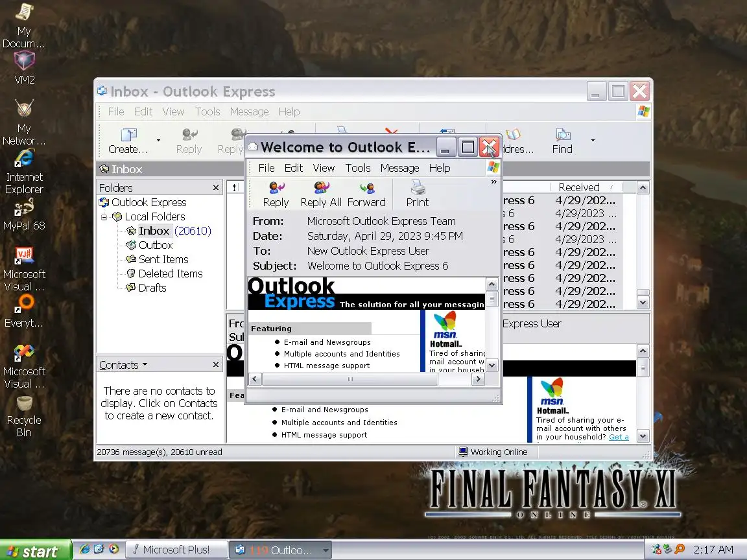
Task: Open Message menu in Inbox window
Action: point(249,112)
